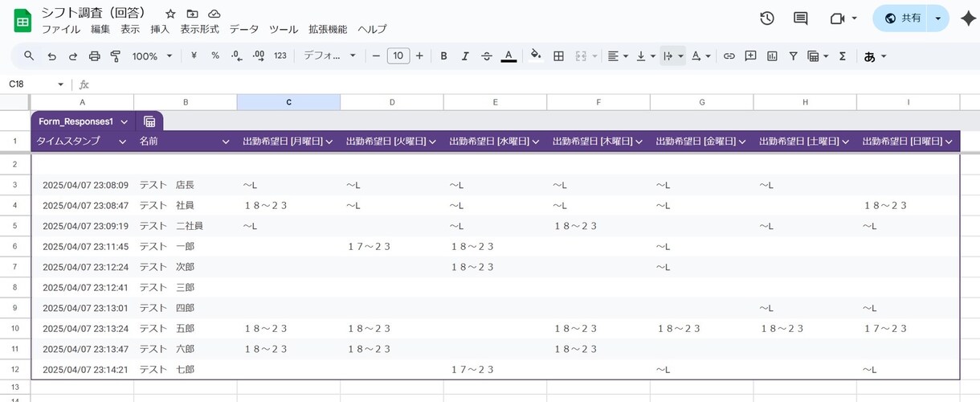Open vertical align dropdown
The image size is (980, 402).
pos(645,56)
